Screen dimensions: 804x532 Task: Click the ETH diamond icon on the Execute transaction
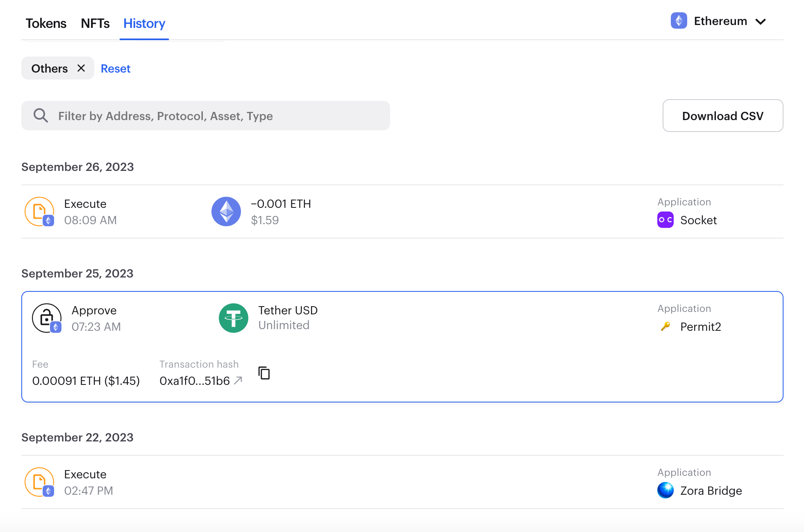[226, 211]
